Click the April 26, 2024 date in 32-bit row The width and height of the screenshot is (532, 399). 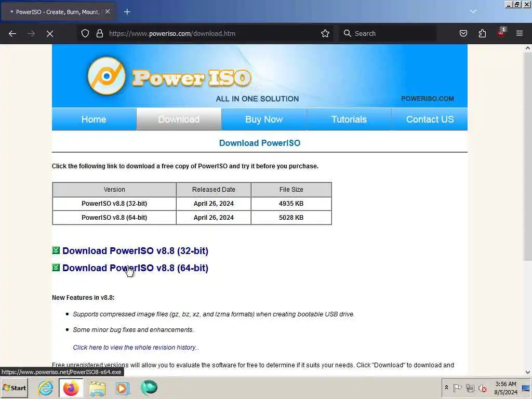(x=214, y=204)
